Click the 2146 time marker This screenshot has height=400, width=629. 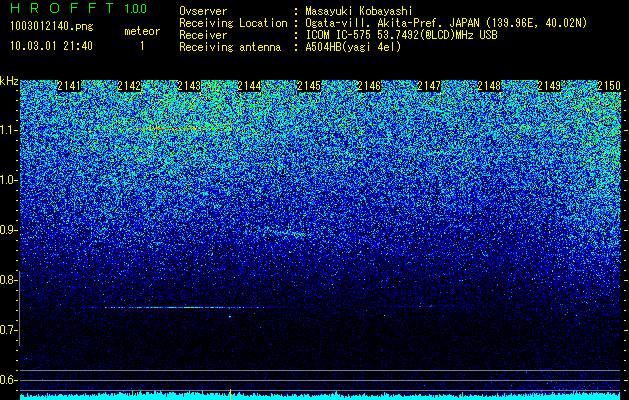(369, 86)
